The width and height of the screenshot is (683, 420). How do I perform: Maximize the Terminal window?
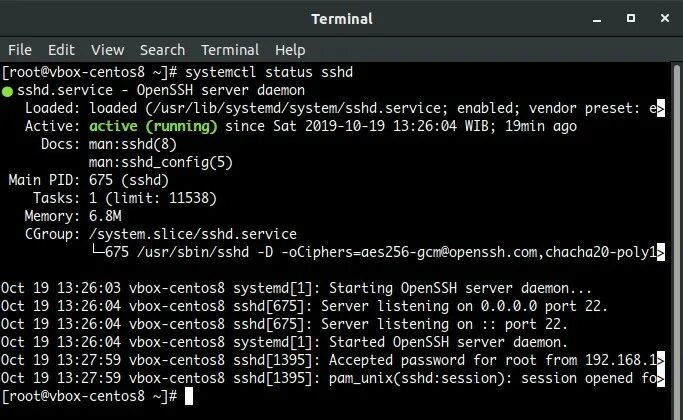point(631,18)
